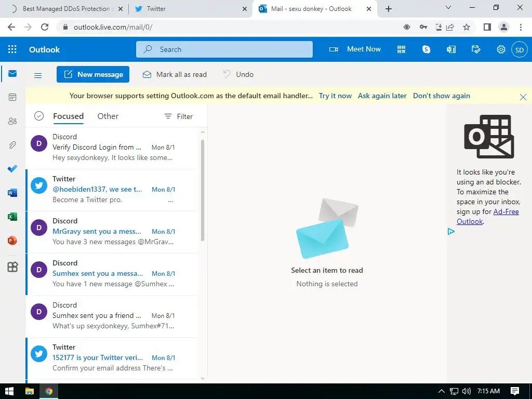This screenshot has width=532, height=399.
Task: Open the Office apps icon in header
Action: tap(451, 49)
